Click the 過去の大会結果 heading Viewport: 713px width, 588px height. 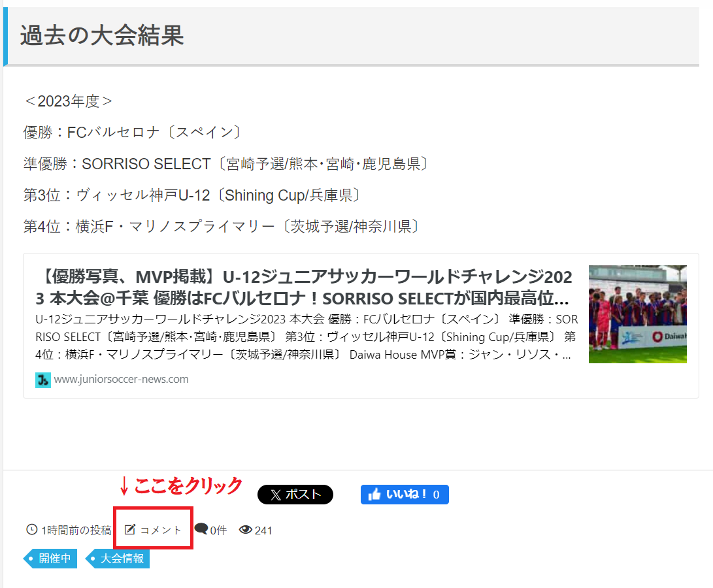[x=102, y=35]
